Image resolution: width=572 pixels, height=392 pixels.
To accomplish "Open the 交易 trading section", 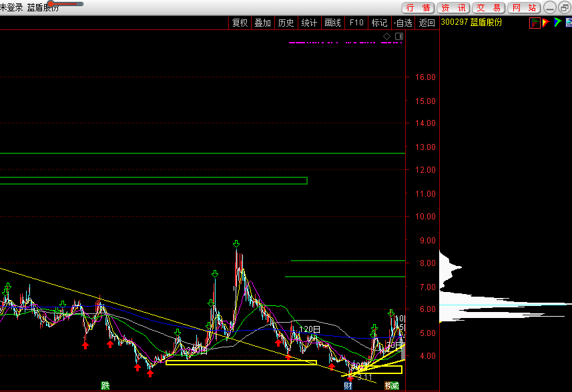I will [x=489, y=7].
